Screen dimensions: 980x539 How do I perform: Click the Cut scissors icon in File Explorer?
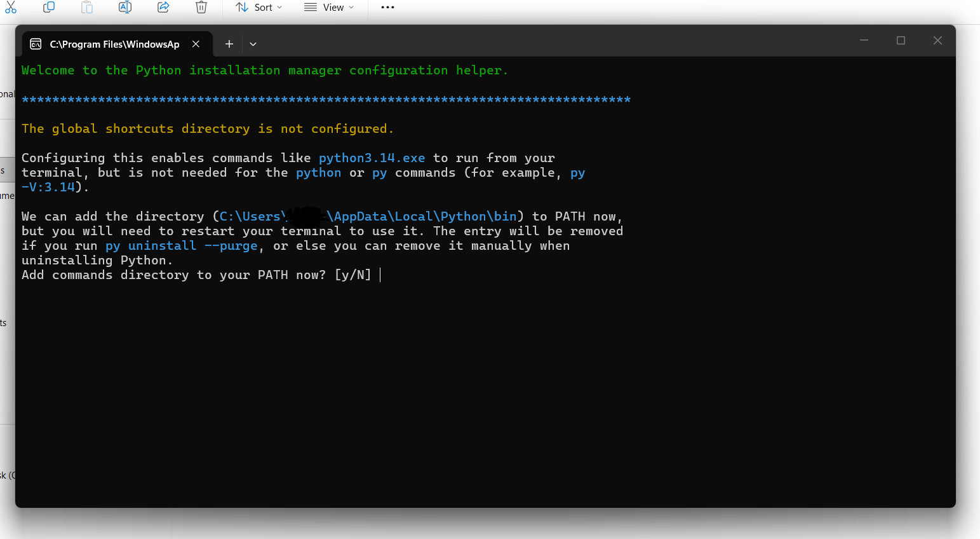tap(11, 7)
